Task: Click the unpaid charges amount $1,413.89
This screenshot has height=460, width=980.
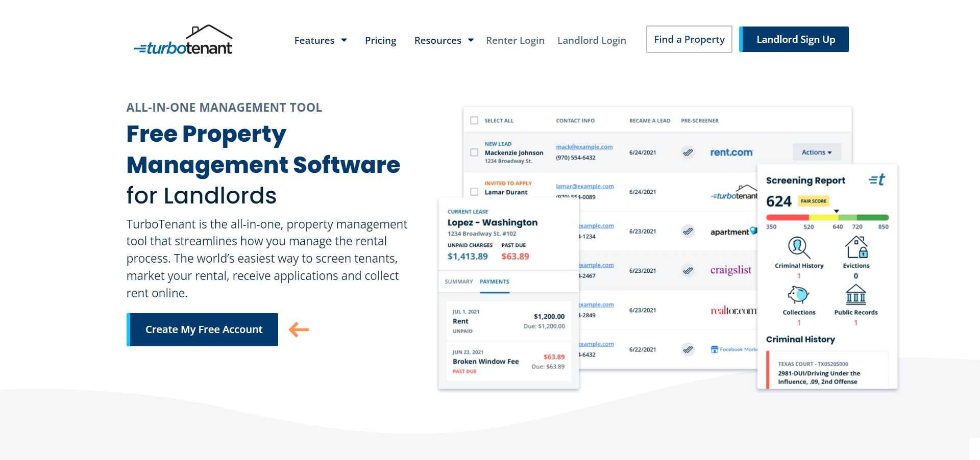Action: coord(468,257)
